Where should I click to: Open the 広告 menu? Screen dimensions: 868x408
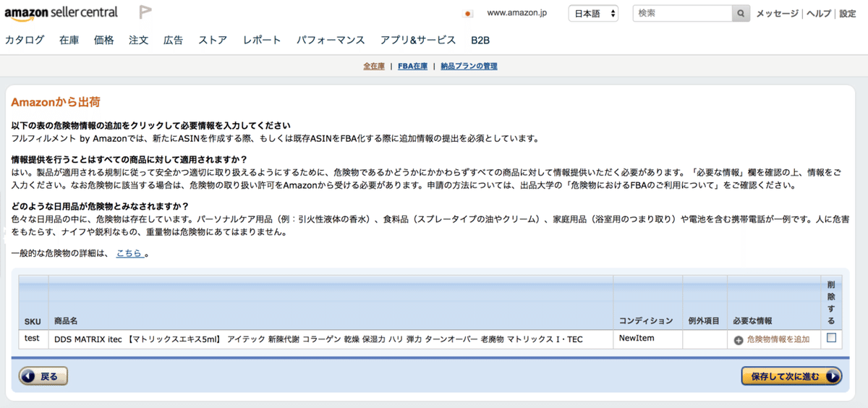[x=174, y=41]
